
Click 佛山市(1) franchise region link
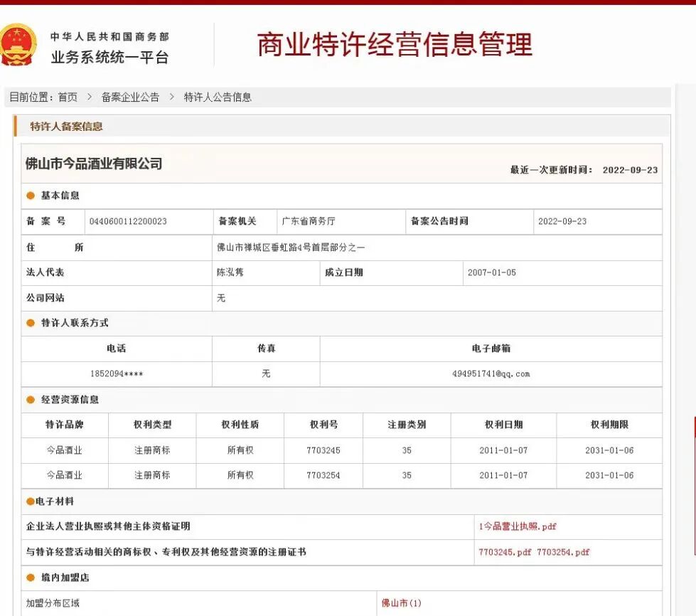point(401,603)
